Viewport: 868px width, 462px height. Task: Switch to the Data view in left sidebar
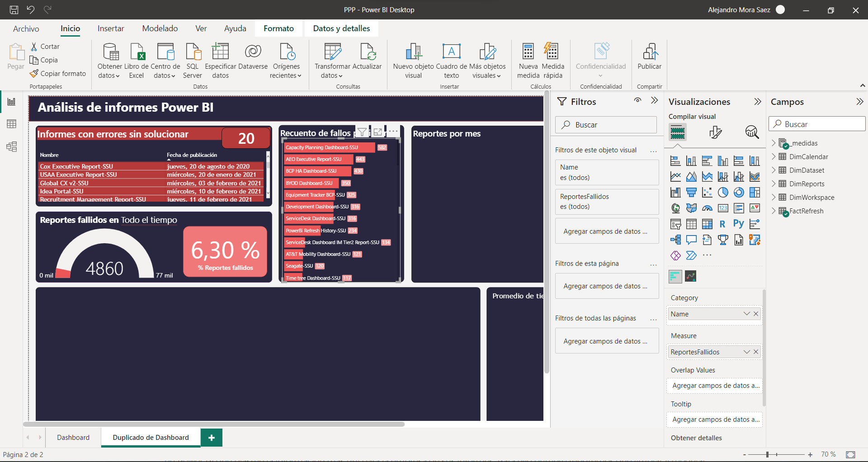pyautogui.click(x=12, y=124)
